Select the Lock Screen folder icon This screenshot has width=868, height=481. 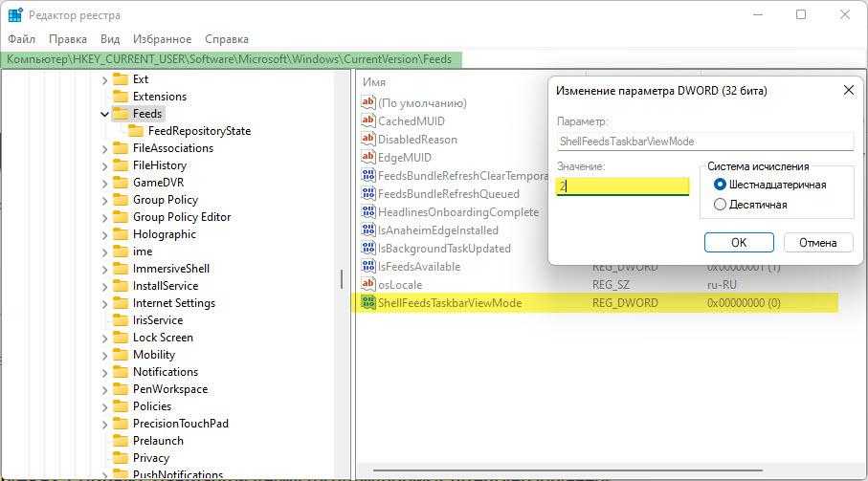coord(121,338)
